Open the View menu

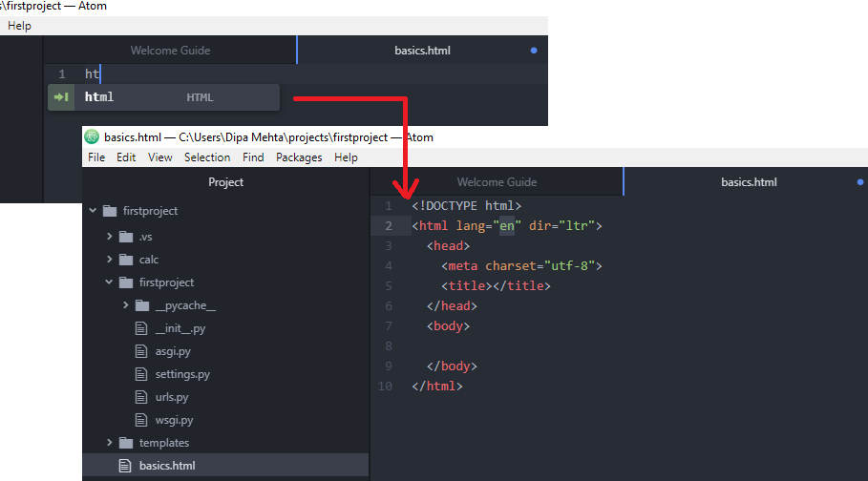coord(160,157)
